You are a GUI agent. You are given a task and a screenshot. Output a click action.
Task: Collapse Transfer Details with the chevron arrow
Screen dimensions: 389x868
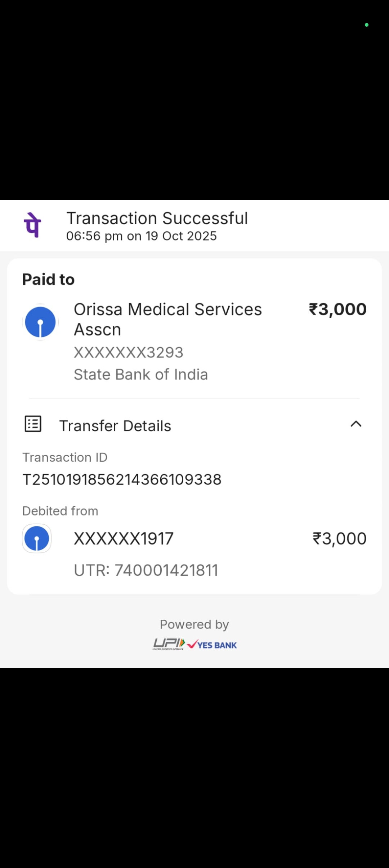click(356, 424)
